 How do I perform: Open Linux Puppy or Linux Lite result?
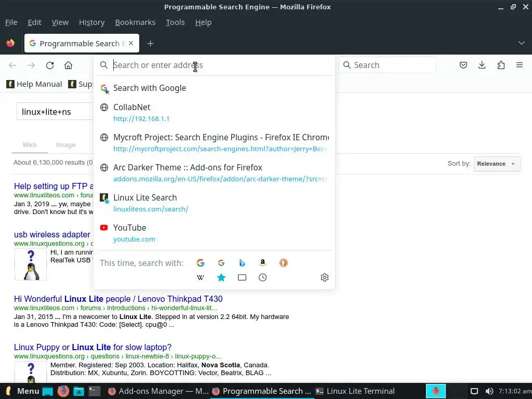point(92,348)
